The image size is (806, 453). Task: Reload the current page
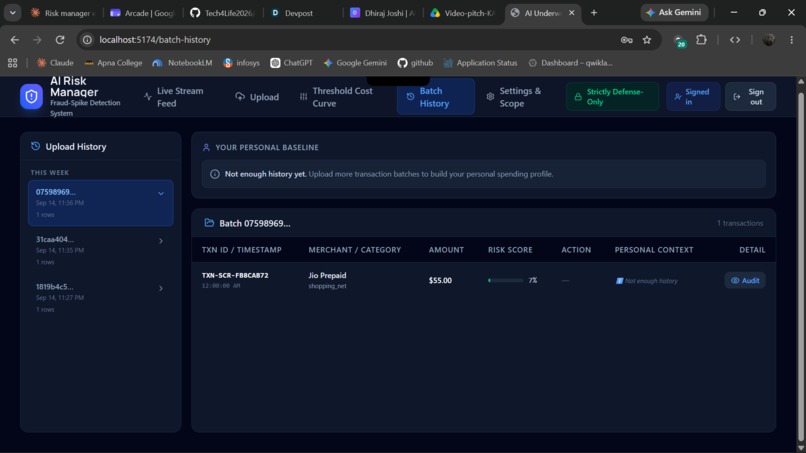[60, 40]
